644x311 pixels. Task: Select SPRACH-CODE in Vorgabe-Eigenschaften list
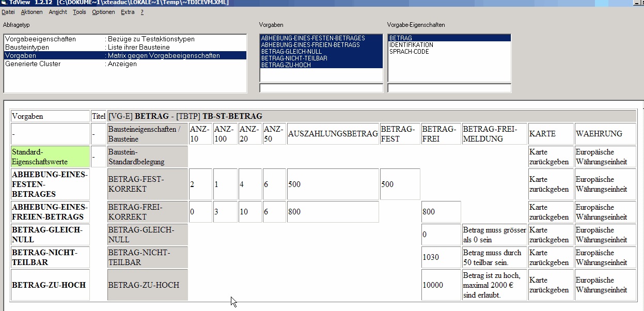point(409,52)
